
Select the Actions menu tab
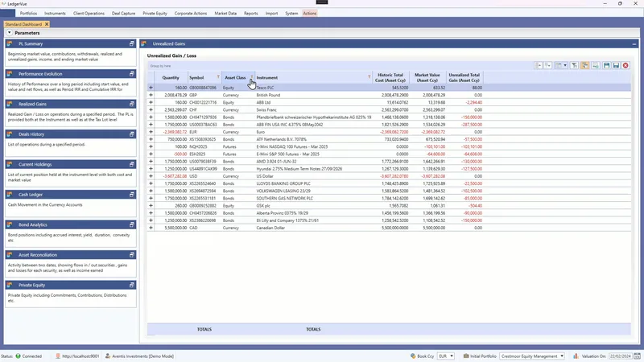click(x=310, y=13)
